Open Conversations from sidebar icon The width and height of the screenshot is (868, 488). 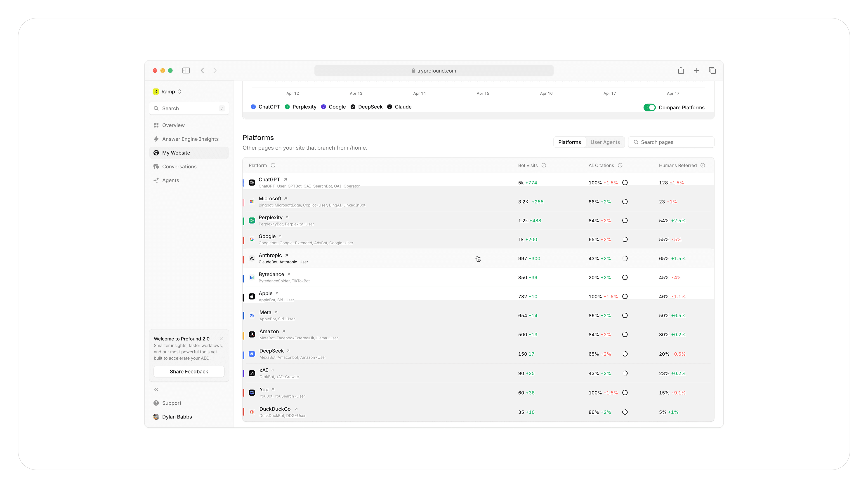pos(156,166)
